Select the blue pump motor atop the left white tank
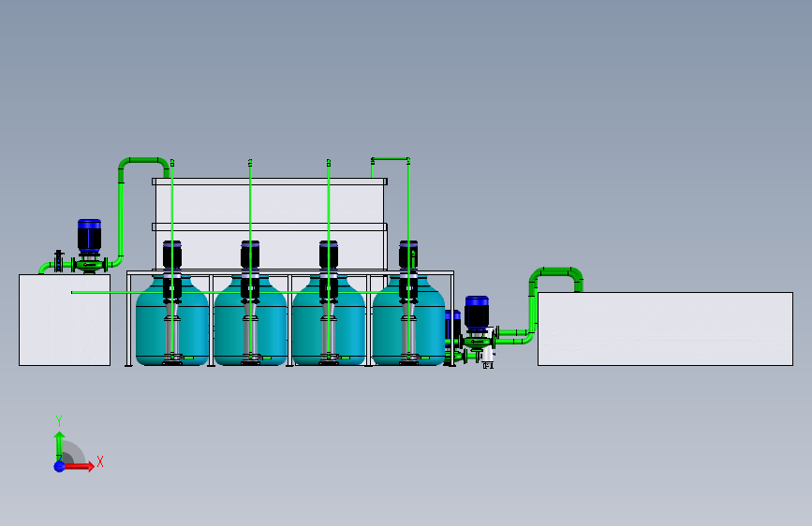The height and width of the screenshot is (526, 812). coord(89,236)
